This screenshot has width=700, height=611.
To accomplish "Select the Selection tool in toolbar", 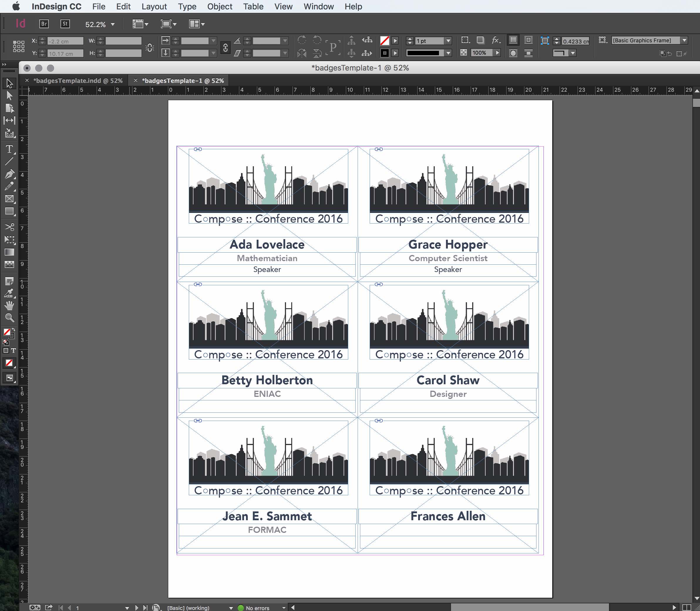I will click(9, 82).
